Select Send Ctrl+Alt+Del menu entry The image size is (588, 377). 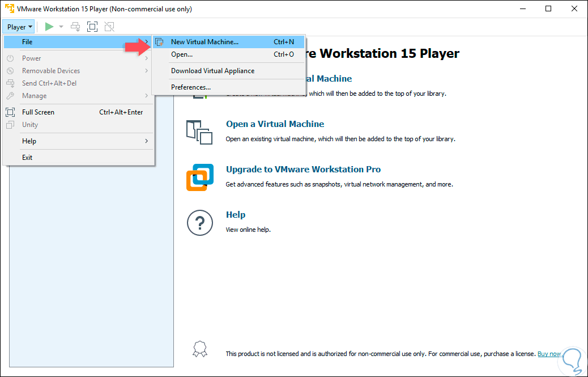pyautogui.click(x=78, y=83)
